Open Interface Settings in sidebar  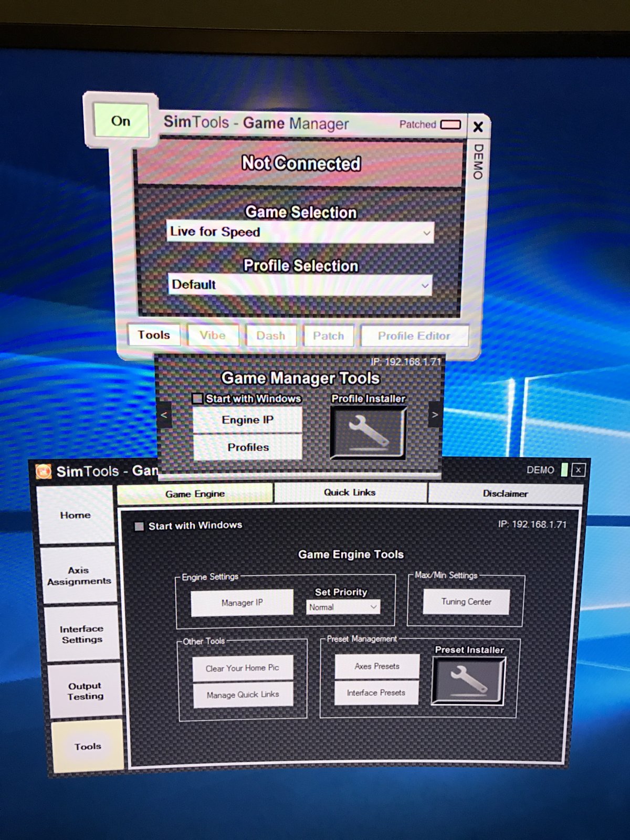coord(82,634)
